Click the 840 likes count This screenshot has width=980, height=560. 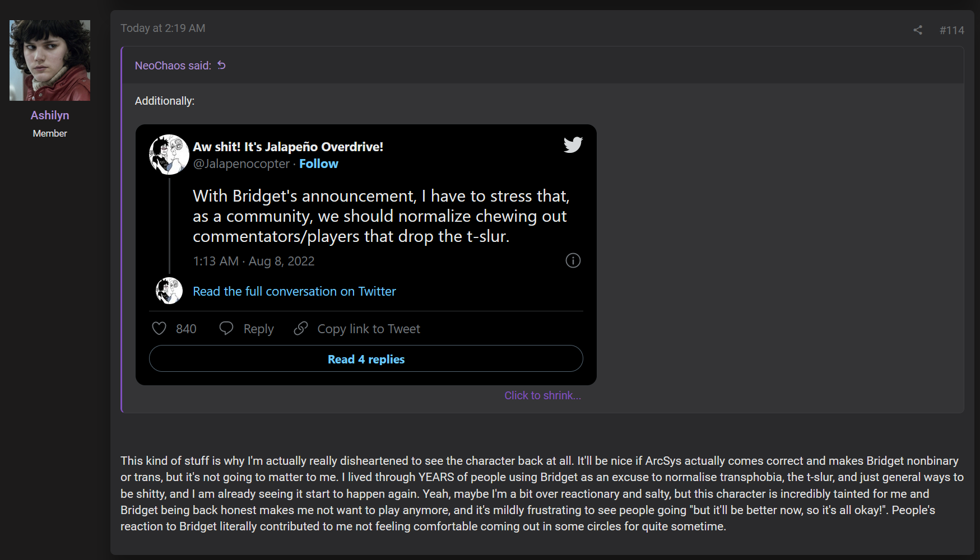point(186,329)
